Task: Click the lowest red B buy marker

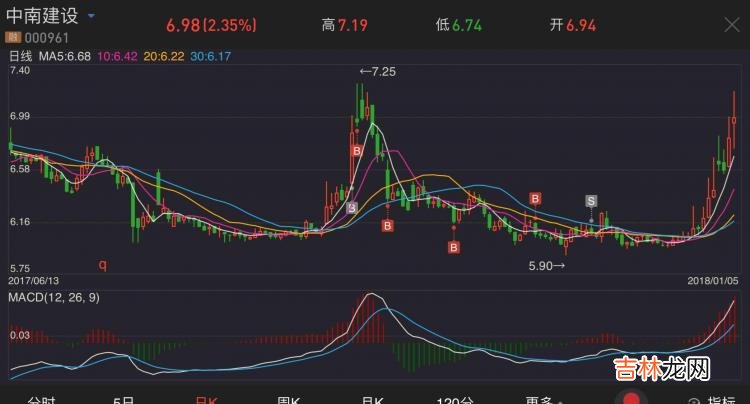Action: click(453, 246)
